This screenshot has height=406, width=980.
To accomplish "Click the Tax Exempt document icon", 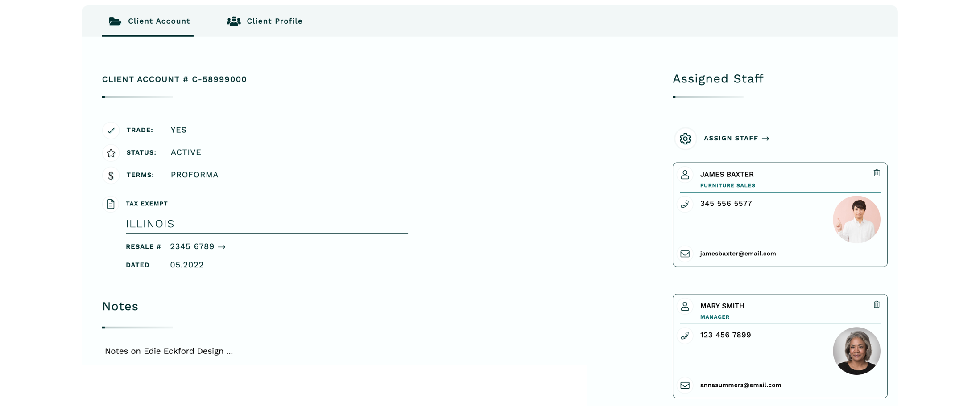I will pyautogui.click(x=111, y=204).
